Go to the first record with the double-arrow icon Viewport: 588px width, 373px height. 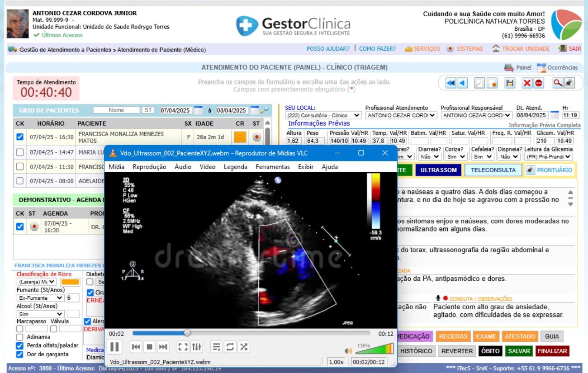point(450,83)
